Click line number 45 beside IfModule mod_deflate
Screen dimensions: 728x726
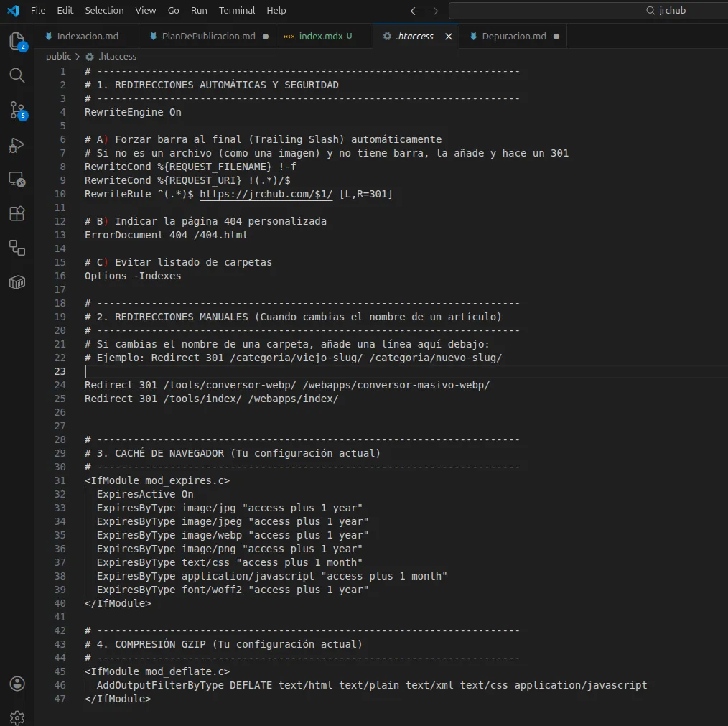[60, 671]
